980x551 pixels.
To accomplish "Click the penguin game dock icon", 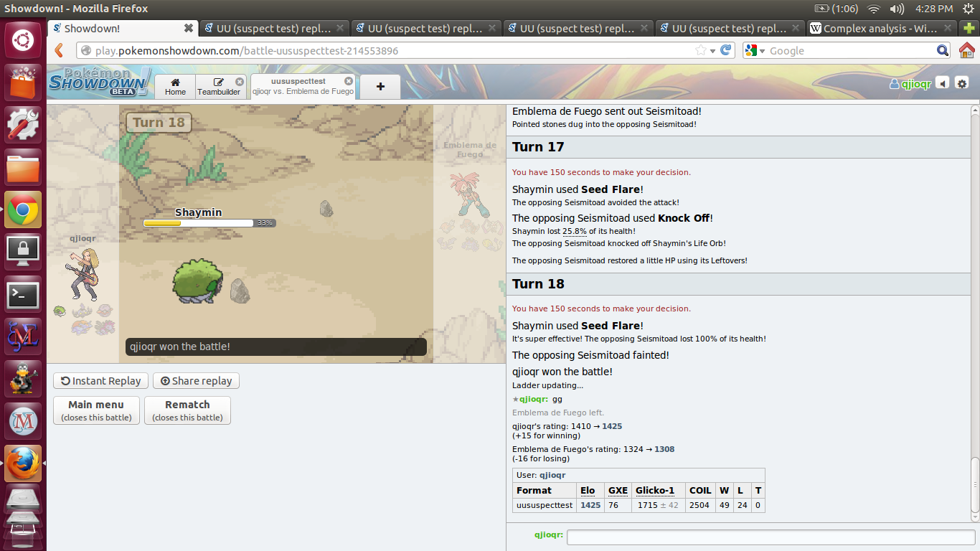I will (x=23, y=378).
